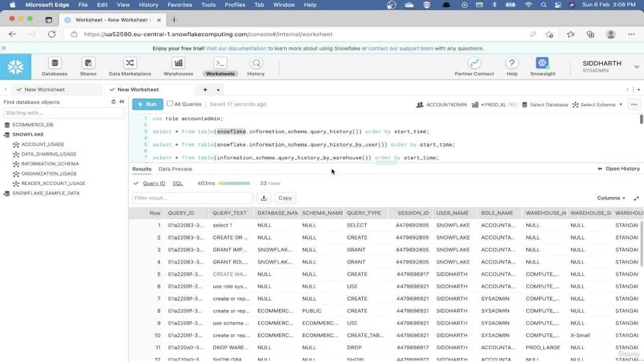This screenshot has width=644, height=362.
Task: Open the worksheet more options menu
Action: [x=634, y=105]
